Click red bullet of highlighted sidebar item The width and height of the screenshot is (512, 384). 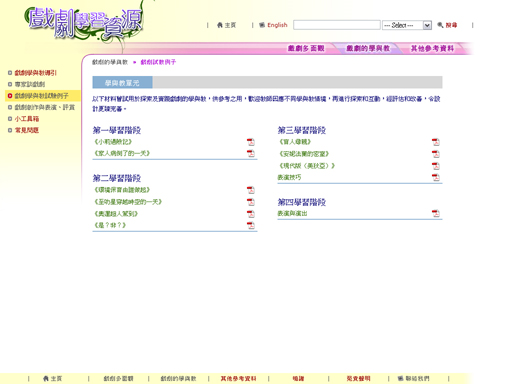(10, 96)
